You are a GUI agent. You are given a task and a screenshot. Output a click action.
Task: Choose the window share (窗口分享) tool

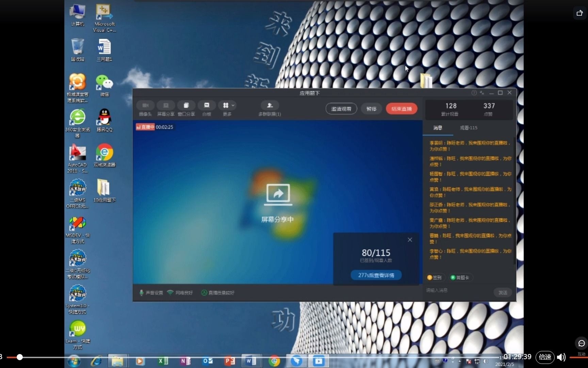(x=186, y=109)
